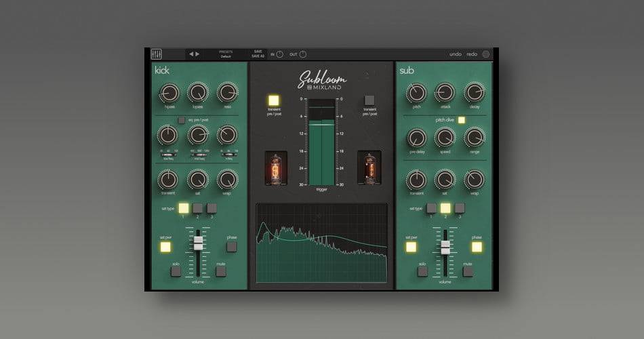Click the sub transient knob

416,180
